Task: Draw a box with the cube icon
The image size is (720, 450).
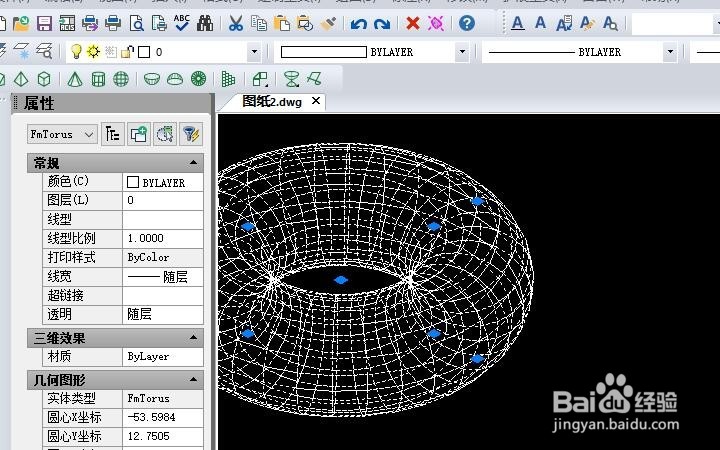Action: coord(44,79)
